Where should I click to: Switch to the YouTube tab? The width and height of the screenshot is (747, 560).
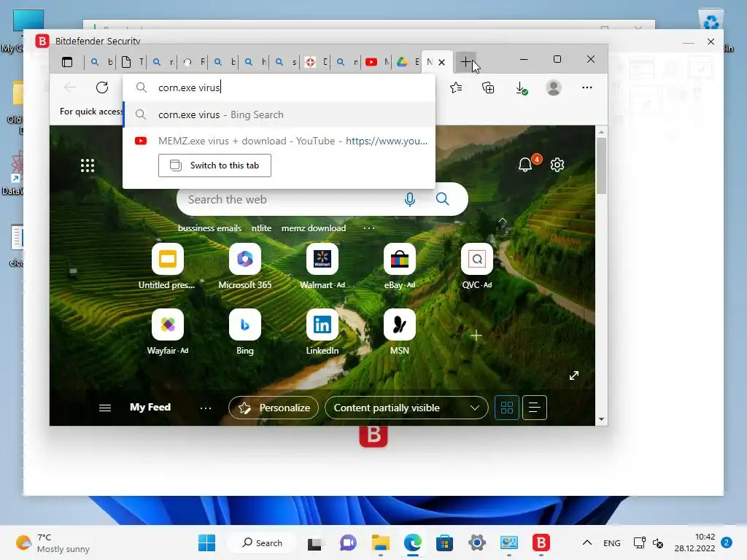pyautogui.click(x=376, y=62)
